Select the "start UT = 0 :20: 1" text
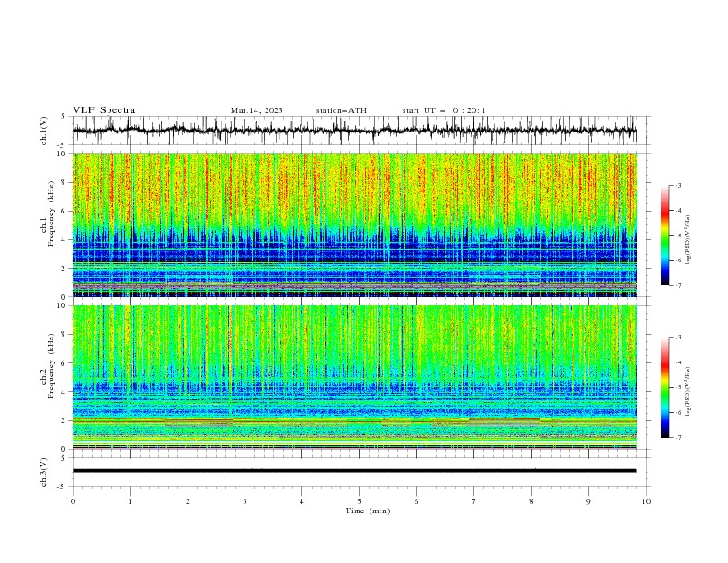 [x=444, y=110]
